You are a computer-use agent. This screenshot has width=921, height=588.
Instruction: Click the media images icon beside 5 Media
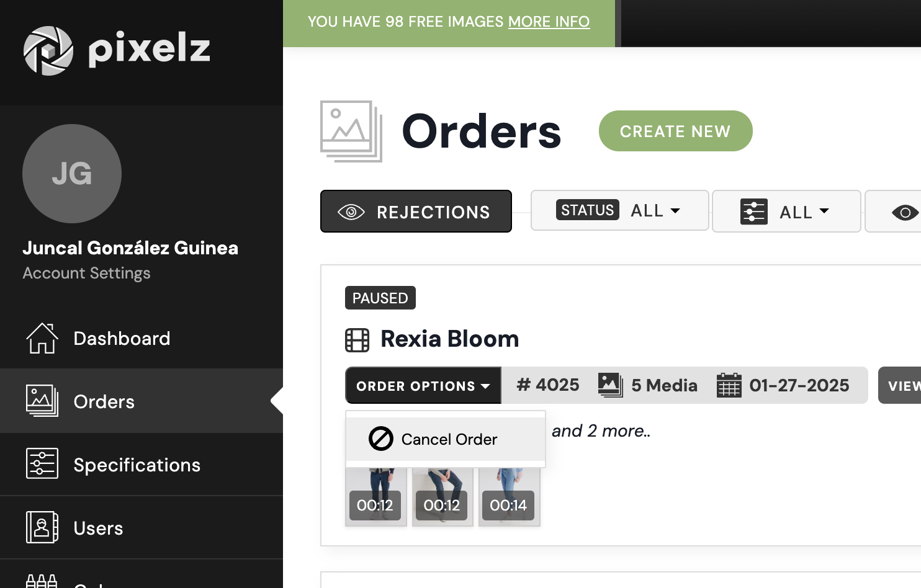[610, 385]
